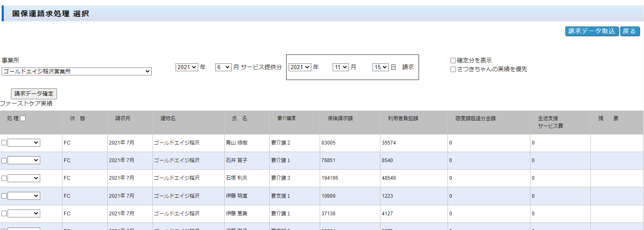
Task: Toggle the 処理 select-all header checkbox
Action: pyautogui.click(x=23, y=119)
